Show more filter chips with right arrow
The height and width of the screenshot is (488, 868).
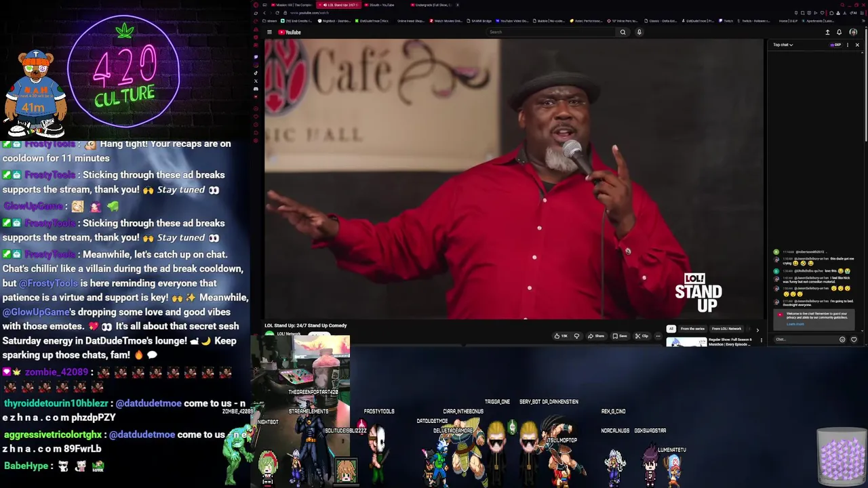point(757,329)
